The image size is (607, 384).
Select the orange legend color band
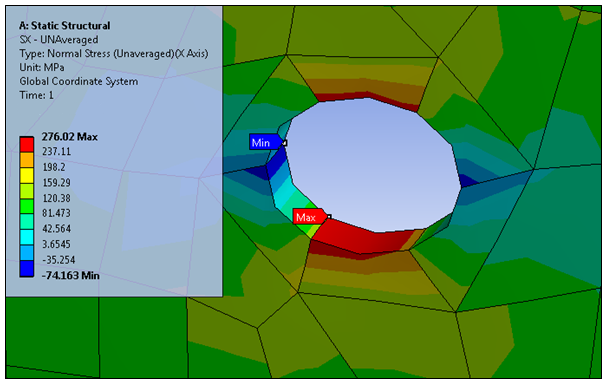27,160
